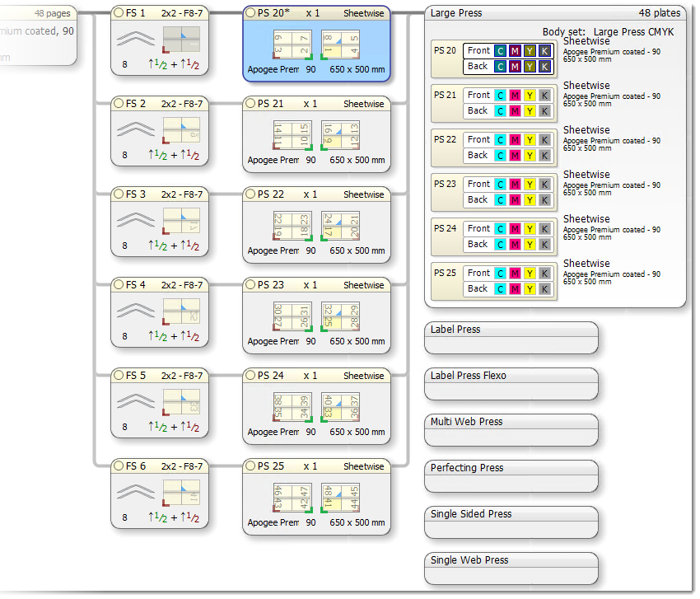Click PS 24 Front magenta plate swatch
700x599 pixels.
516,229
